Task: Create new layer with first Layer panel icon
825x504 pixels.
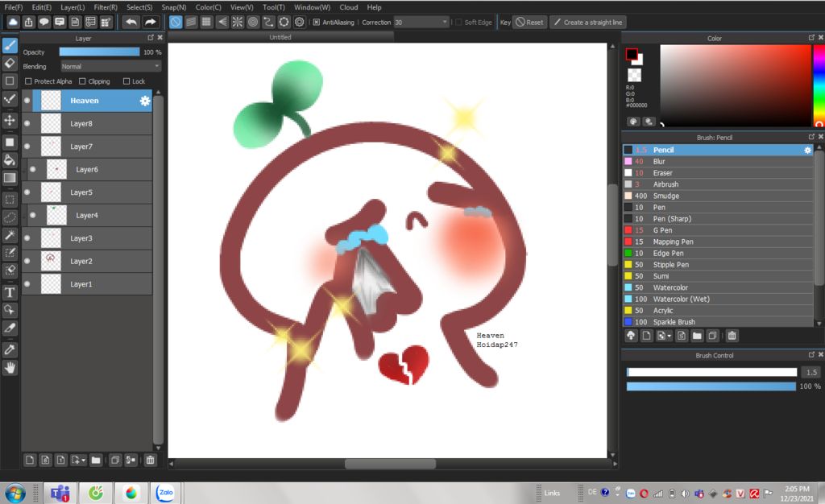Action: (x=30, y=461)
